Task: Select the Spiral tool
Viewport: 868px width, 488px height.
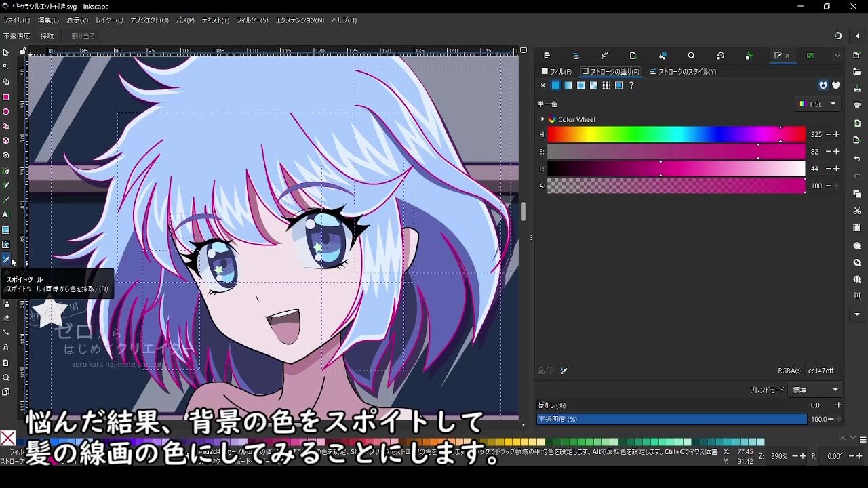Action: pos(6,155)
